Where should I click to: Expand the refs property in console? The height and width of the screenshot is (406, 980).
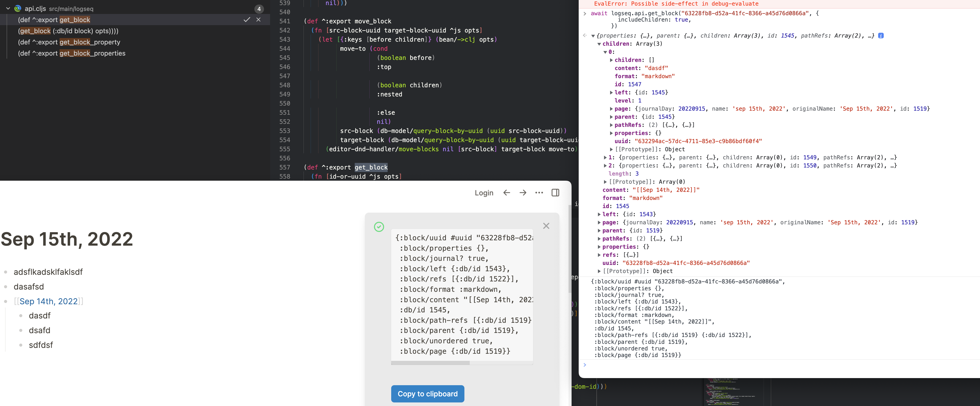coord(599,255)
